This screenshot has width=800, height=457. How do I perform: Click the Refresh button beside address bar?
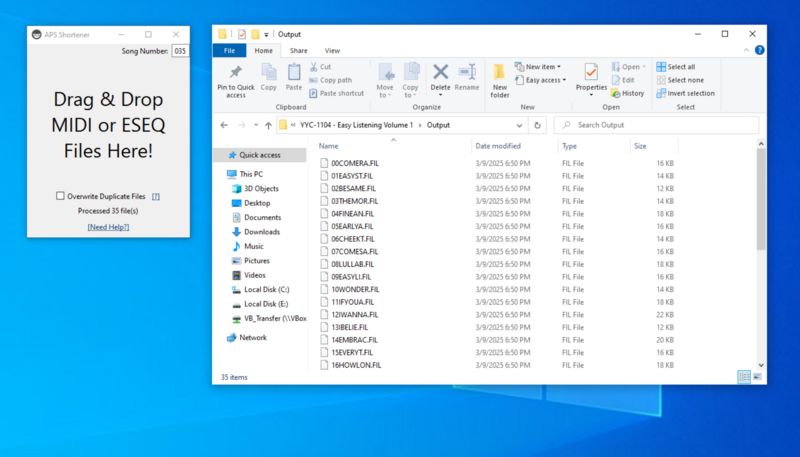pyautogui.click(x=537, y=125)
